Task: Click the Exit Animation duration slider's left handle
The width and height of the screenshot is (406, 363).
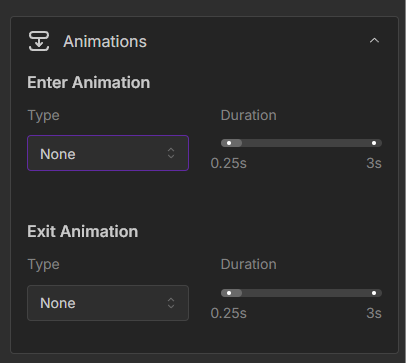Action: click(x=229, y=293)
